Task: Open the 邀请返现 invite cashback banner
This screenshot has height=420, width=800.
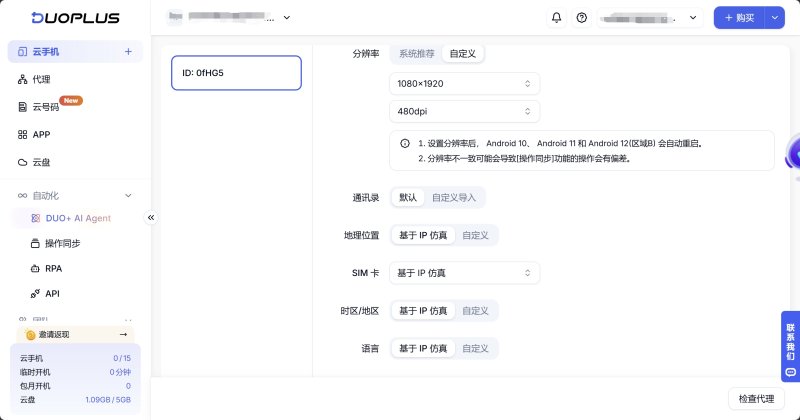Action: coord(76,334)
